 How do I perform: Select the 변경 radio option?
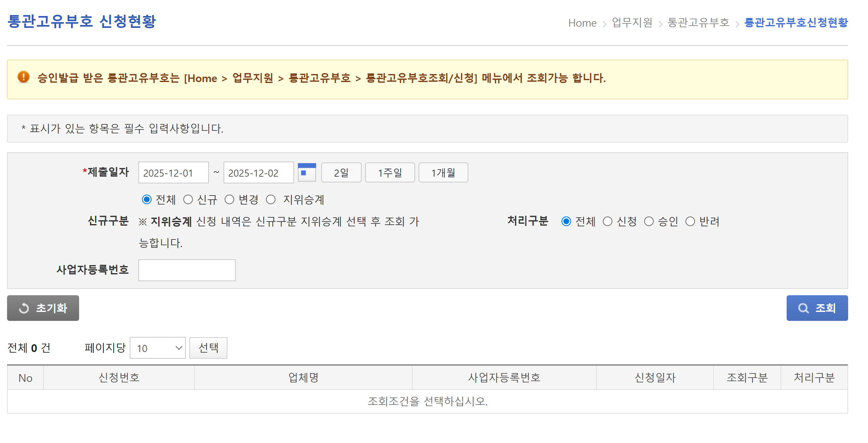[x=229, y=200]
